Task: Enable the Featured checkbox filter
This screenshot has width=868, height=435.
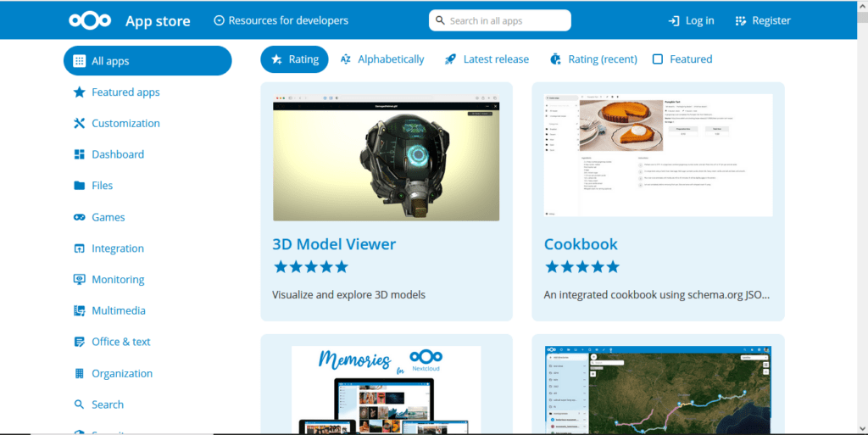Action: pyautogui.click(x=658, y=59)
